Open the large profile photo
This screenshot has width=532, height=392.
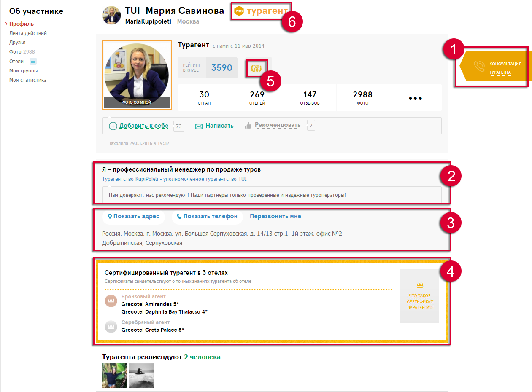[x=137, y=75]
